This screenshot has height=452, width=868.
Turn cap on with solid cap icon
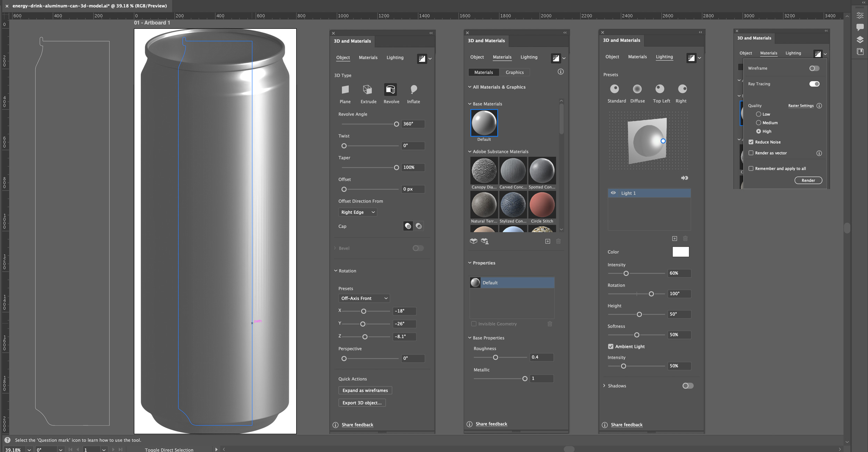coord(408,226)
